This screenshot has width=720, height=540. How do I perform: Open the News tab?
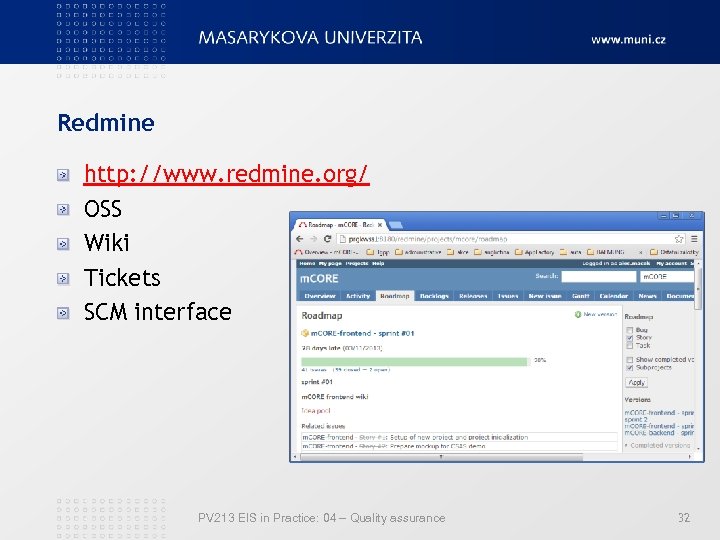point(647,296)
